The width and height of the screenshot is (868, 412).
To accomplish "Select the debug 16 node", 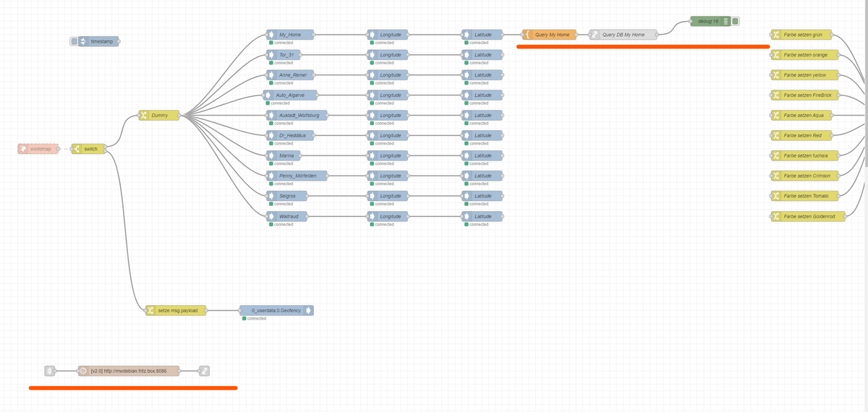I will pos(710,22).
